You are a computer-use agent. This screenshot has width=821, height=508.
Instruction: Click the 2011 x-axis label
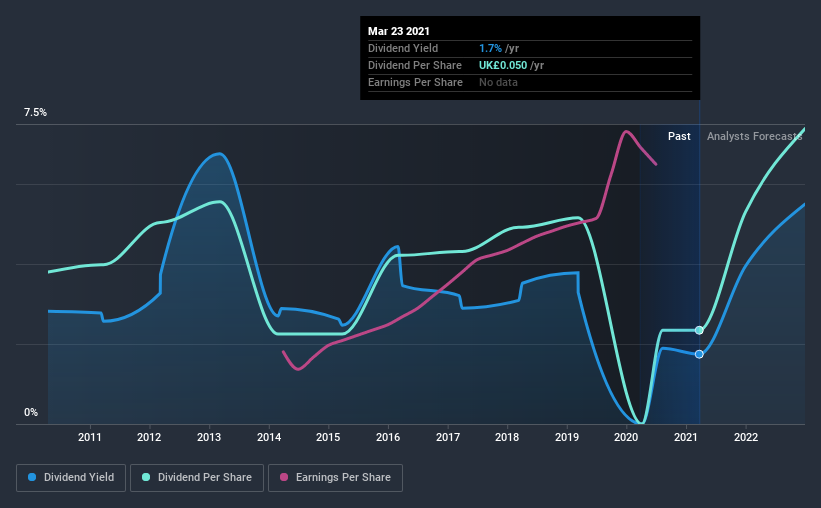pyautogui.click(x=90, y=437)
